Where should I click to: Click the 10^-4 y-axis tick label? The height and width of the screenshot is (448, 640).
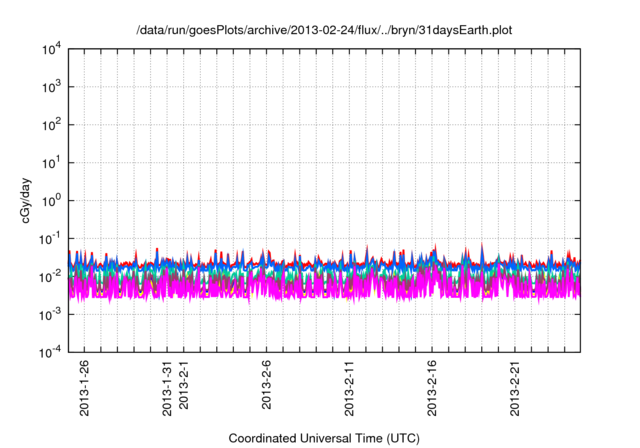coord(50,352)
